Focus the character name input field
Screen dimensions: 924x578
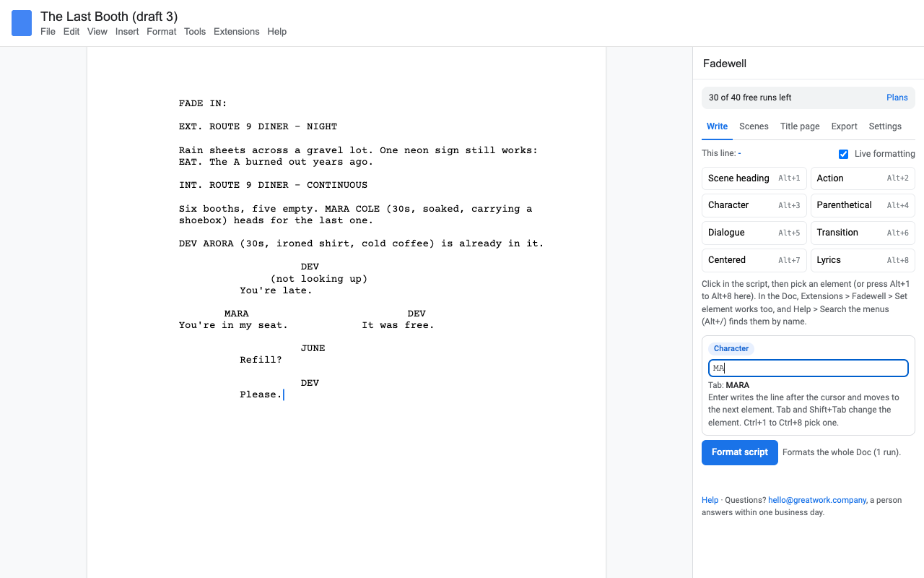click(x=808, y=368)
